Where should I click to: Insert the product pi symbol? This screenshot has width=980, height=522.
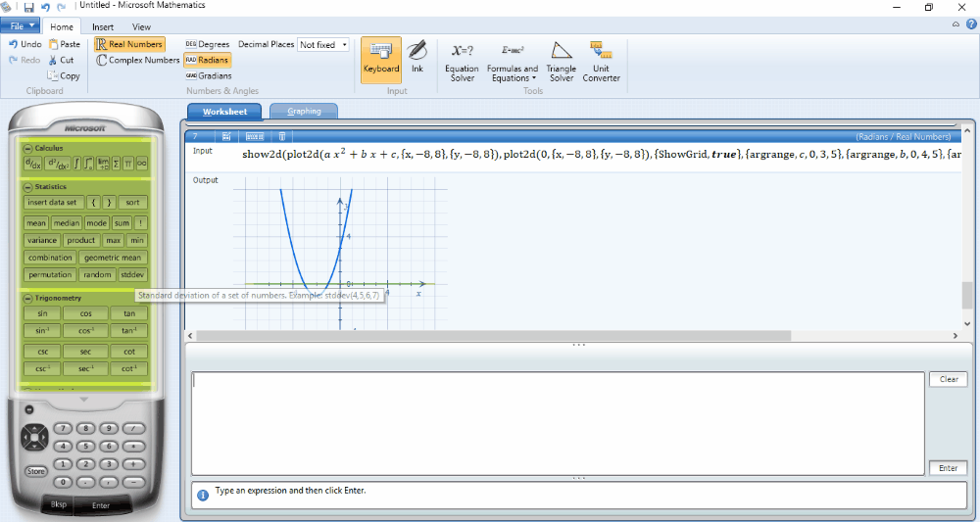pyautogui.click(x=128, y=164)
